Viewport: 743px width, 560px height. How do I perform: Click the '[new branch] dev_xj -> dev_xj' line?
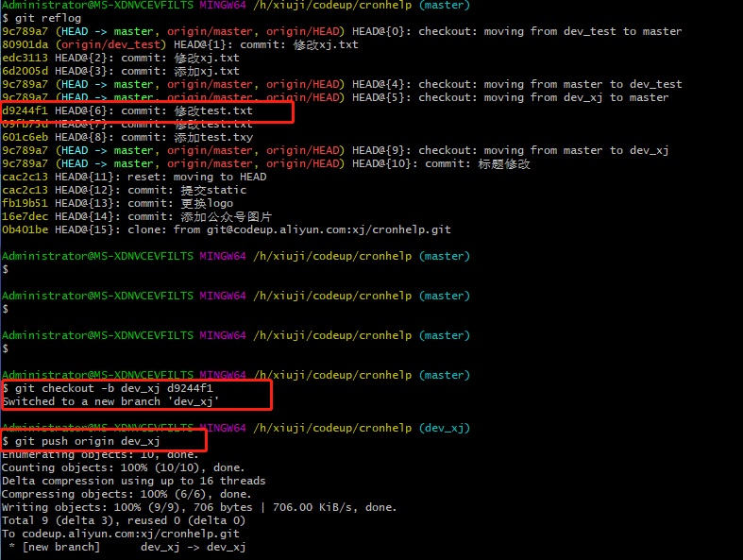[127, 548]
